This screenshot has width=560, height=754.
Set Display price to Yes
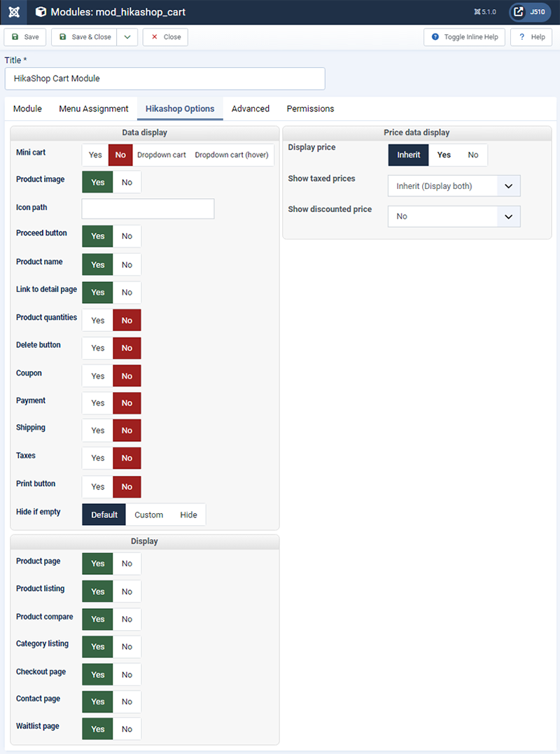tap(444, 155)
